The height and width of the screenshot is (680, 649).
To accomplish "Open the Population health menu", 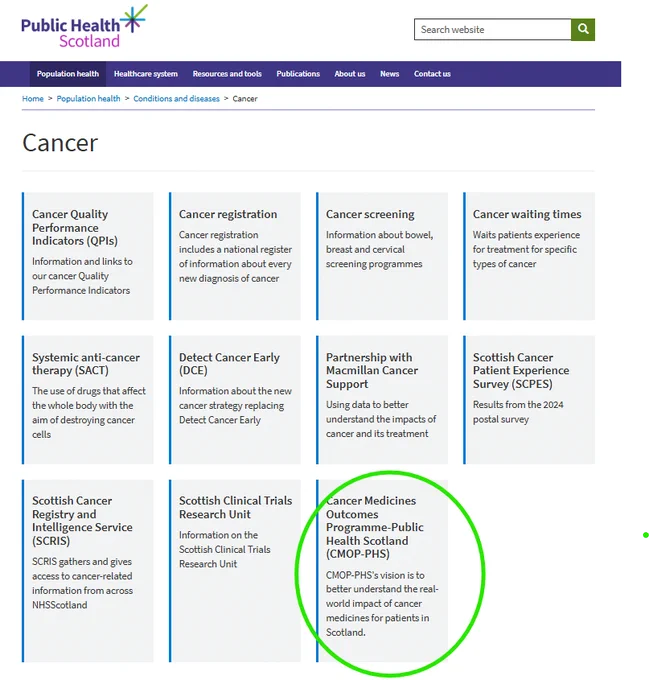I will 68,74.
